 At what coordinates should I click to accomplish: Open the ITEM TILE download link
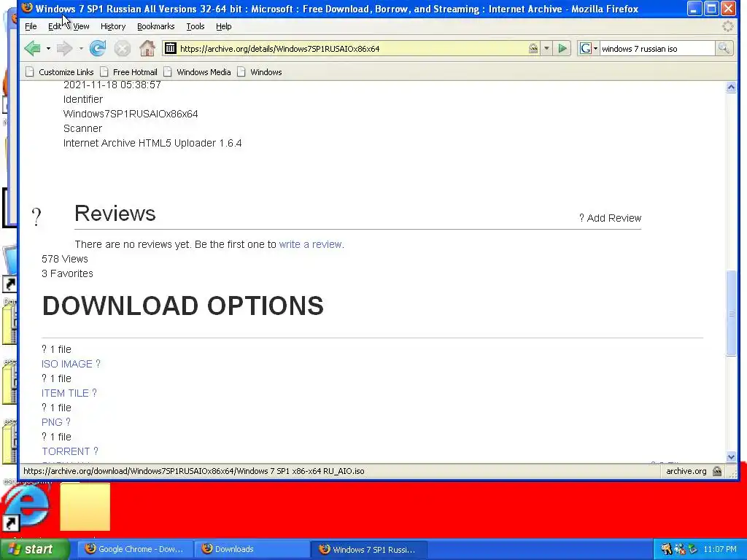69,393
